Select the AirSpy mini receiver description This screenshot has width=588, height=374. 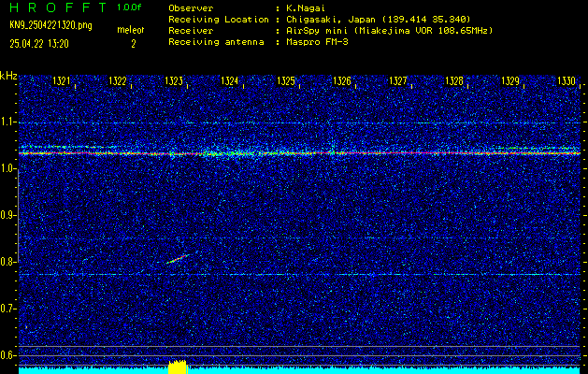pos(390,31)
